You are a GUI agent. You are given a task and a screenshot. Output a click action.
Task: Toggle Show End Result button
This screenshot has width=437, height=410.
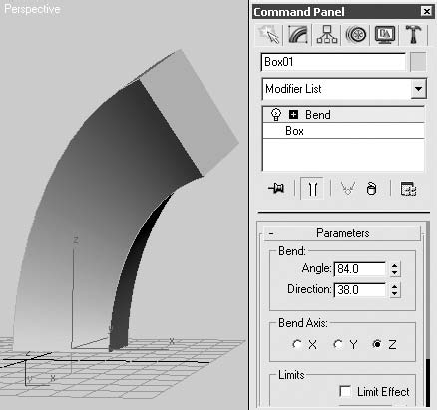pyautogui.click(x=312, y=189)
